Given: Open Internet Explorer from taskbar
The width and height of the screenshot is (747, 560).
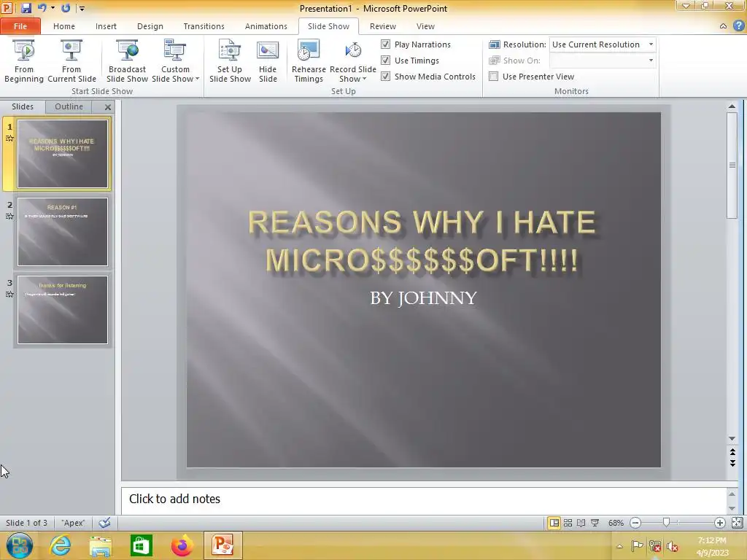Looking at the screenshot, I should [x=60, y=545].
